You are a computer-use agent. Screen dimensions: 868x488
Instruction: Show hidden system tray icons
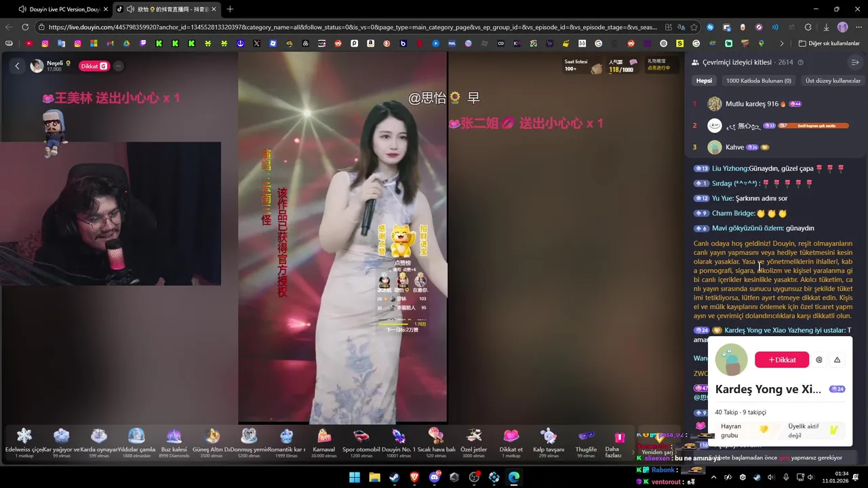click(713, 477)
